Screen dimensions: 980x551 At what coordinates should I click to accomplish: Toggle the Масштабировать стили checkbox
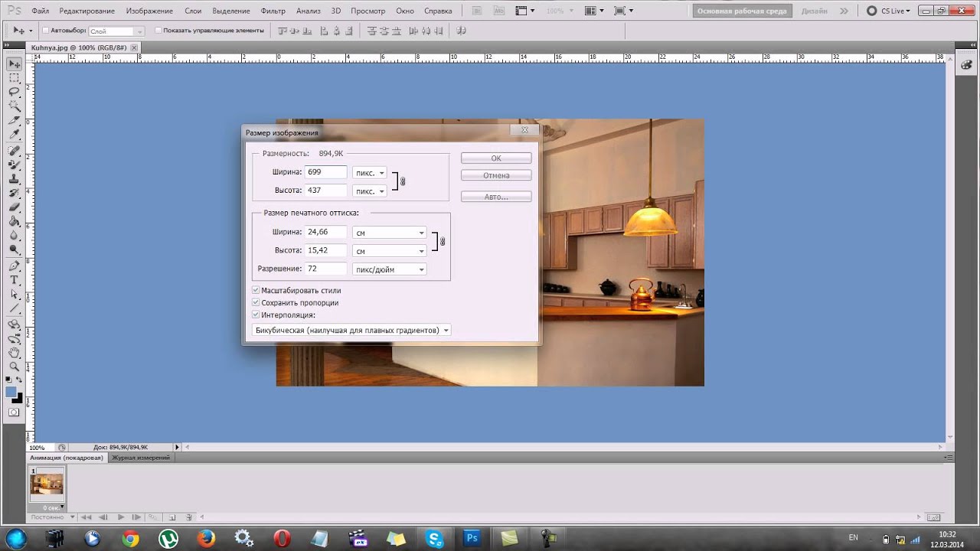[256, 291]
